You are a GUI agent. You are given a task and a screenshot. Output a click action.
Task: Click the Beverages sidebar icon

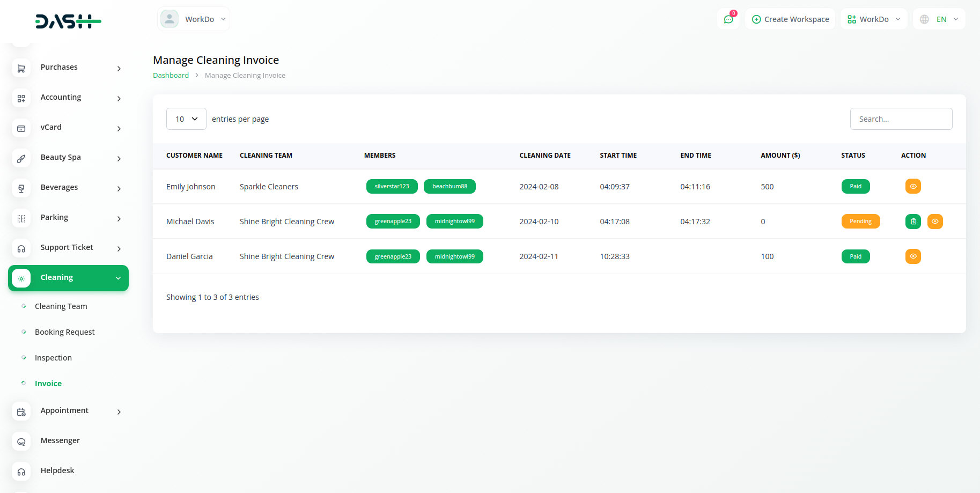click(21, 188)
